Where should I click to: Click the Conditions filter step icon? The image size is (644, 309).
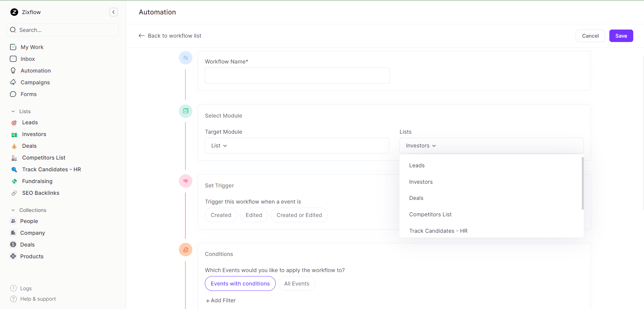(185, 250)
